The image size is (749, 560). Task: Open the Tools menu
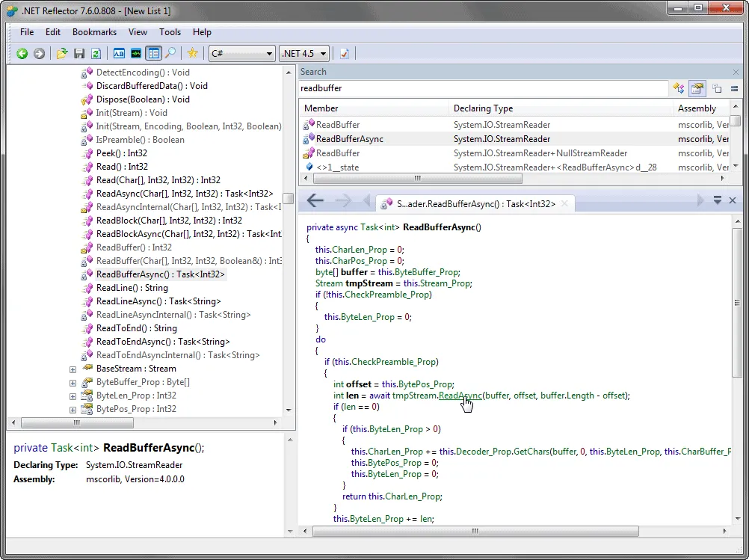click(x=170, y=31)
